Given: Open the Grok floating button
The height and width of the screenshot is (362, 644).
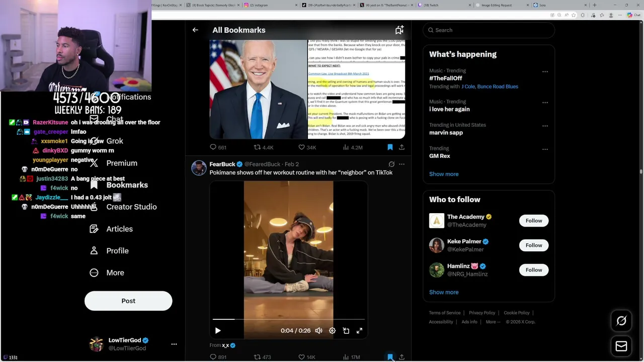Looking at the screenshot, I should click(x=621, y=321).
